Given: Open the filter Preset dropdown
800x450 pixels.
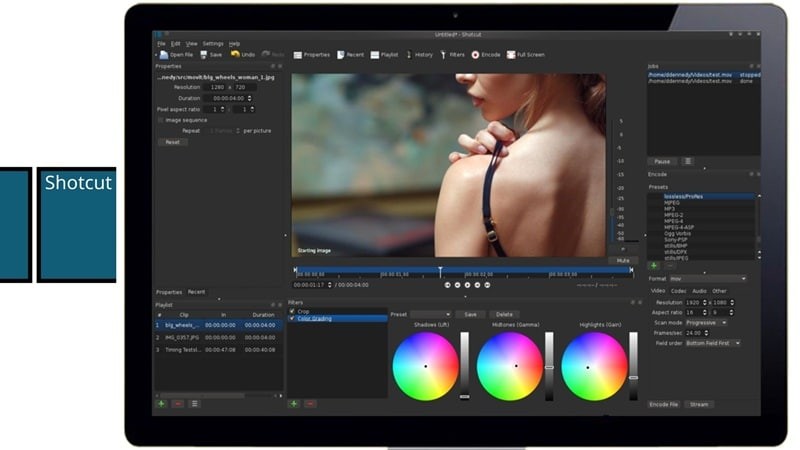Looking at the screenshot, I should point(431,314).
